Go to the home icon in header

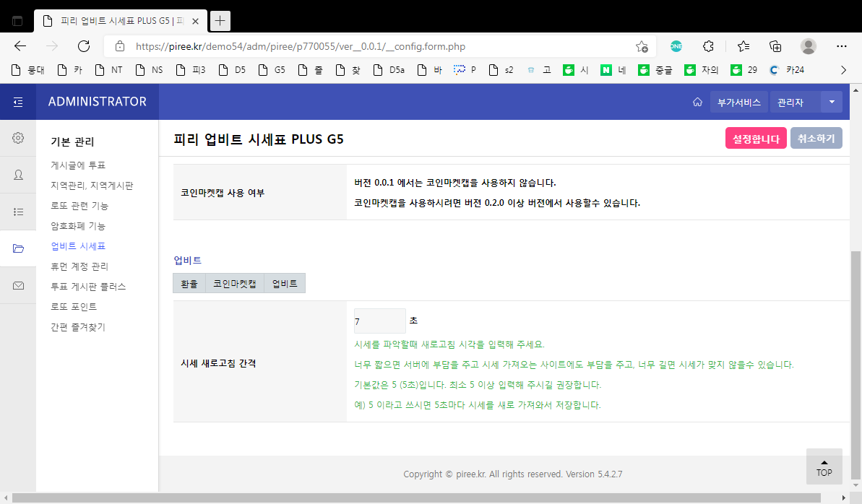point(697,103)
